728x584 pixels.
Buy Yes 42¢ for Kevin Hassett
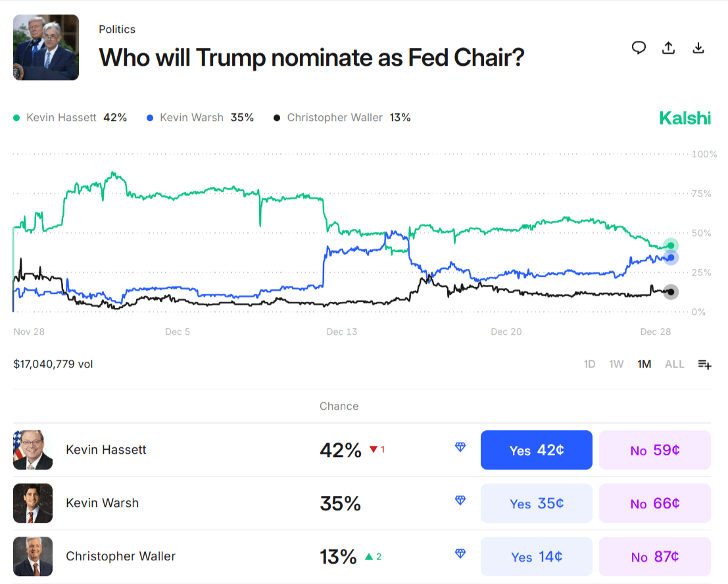[x=536, y=450]
